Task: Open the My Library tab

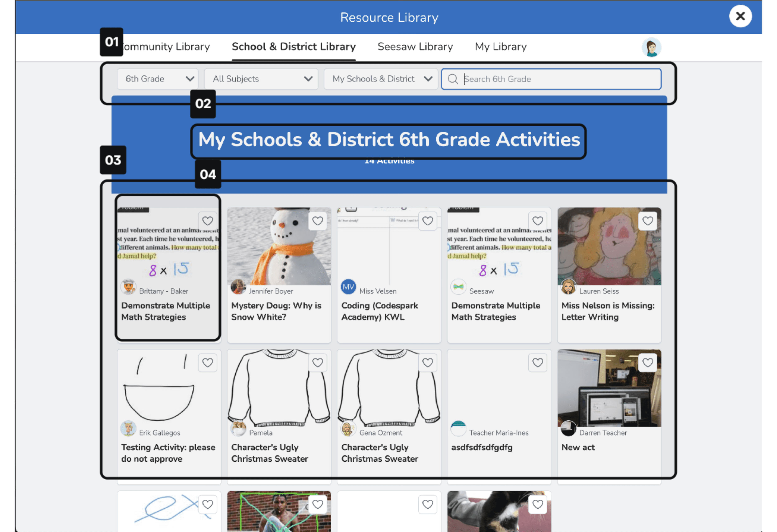Action: point(500,47)
